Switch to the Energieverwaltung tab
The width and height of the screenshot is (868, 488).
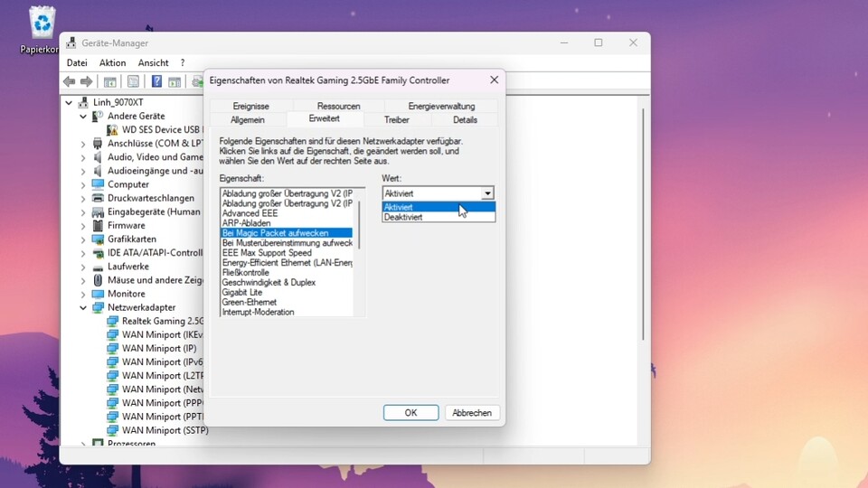(x=441, y=107)
